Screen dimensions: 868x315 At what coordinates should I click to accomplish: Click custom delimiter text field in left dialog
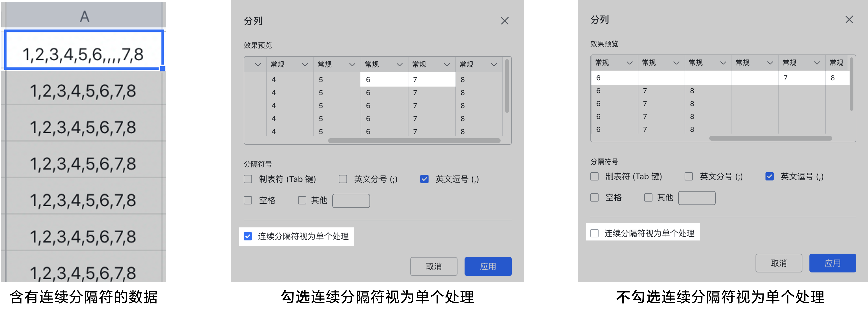coord(351,201)
